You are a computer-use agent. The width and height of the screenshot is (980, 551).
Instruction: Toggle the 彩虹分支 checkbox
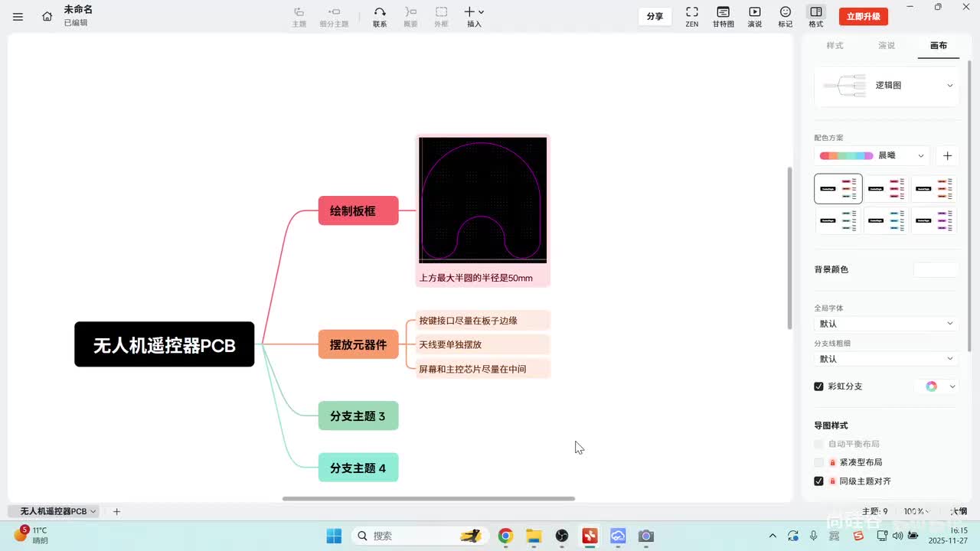click(x=818, y=386)
